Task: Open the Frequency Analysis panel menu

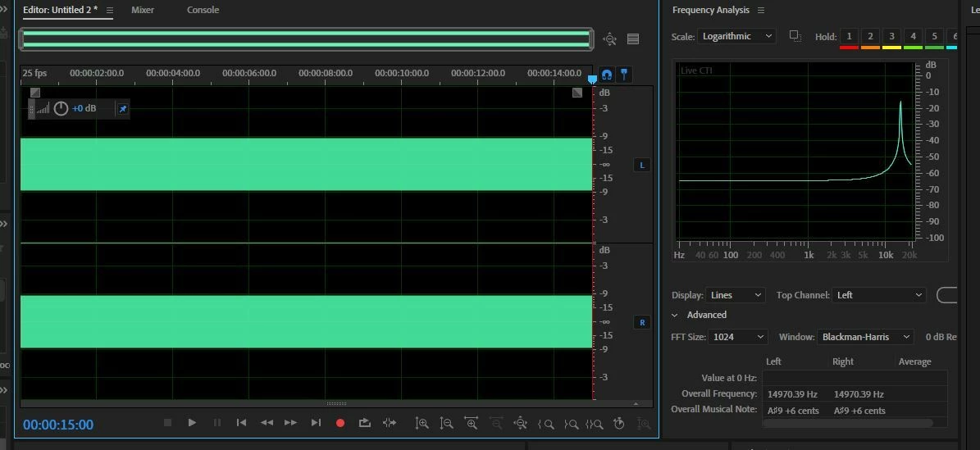Action: point(760,10)
